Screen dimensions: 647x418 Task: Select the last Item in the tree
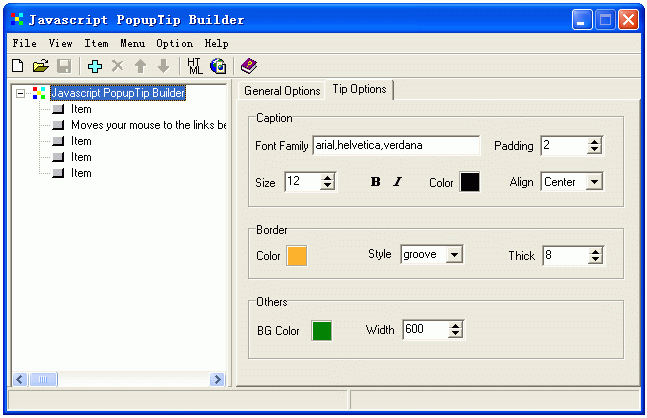(x=81, y=173)
